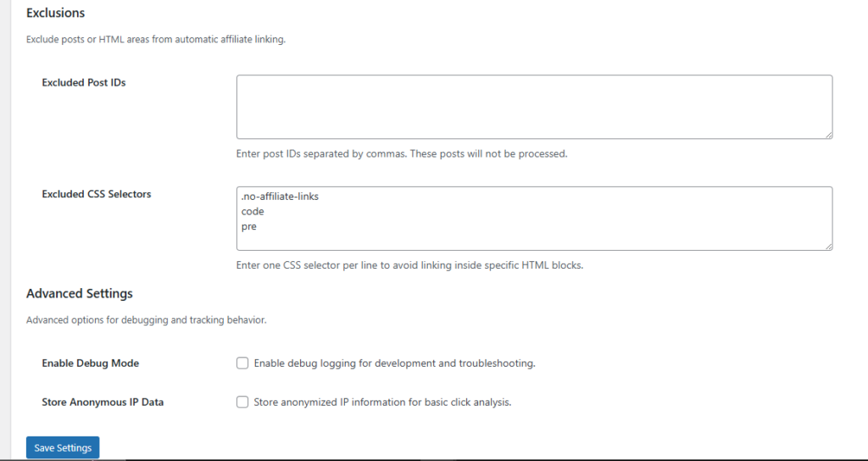868x461 pixels.
Task: Click the "Enable debug logging" checkbox text
Action: pos(395,364)
